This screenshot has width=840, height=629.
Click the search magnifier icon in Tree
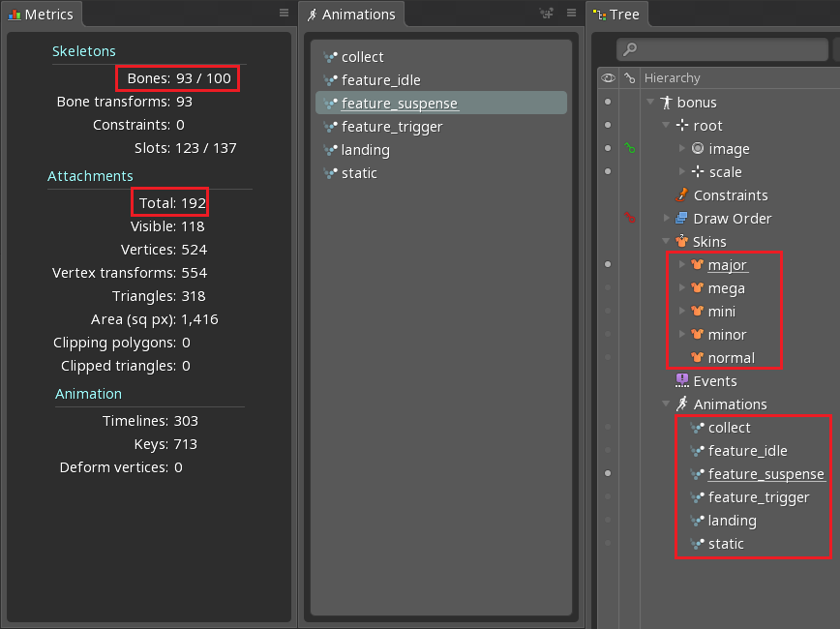click(629, 49)
